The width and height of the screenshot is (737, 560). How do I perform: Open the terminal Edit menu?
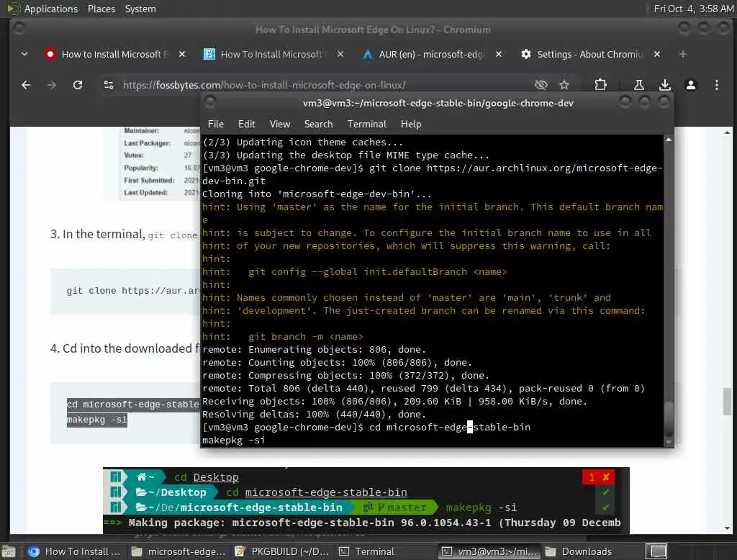click(x=246, y=124)
